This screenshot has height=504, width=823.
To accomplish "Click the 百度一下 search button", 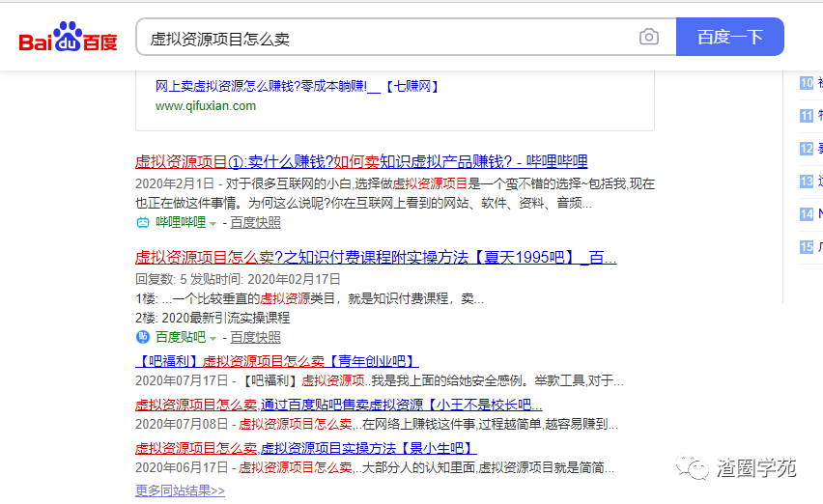I will [729, 37].
